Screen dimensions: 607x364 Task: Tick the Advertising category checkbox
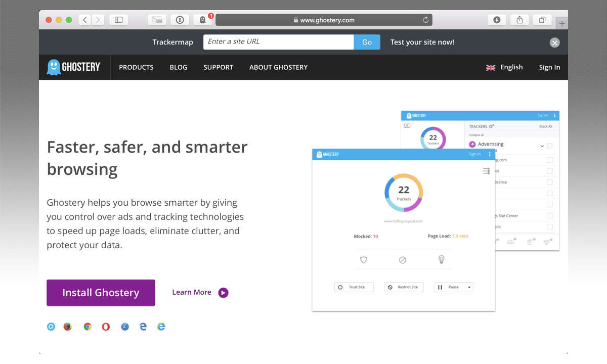550,146
